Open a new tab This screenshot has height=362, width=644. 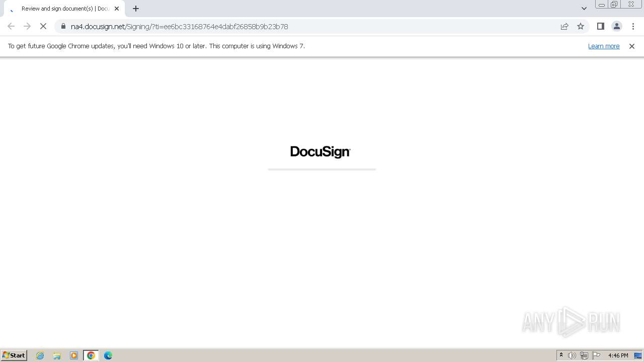pos(136,9)
